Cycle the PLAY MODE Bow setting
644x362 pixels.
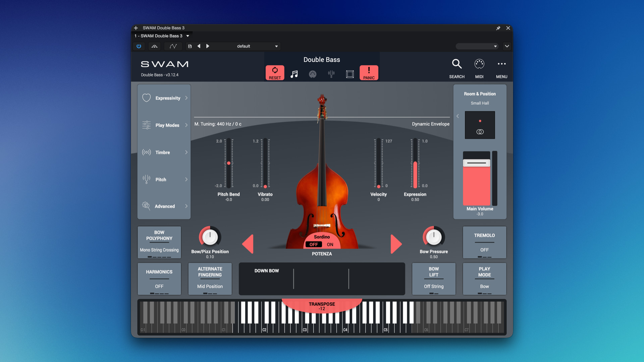point(484,279)
